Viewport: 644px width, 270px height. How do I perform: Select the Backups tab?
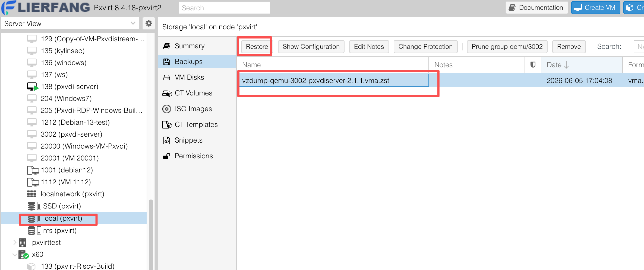(197, 62)
